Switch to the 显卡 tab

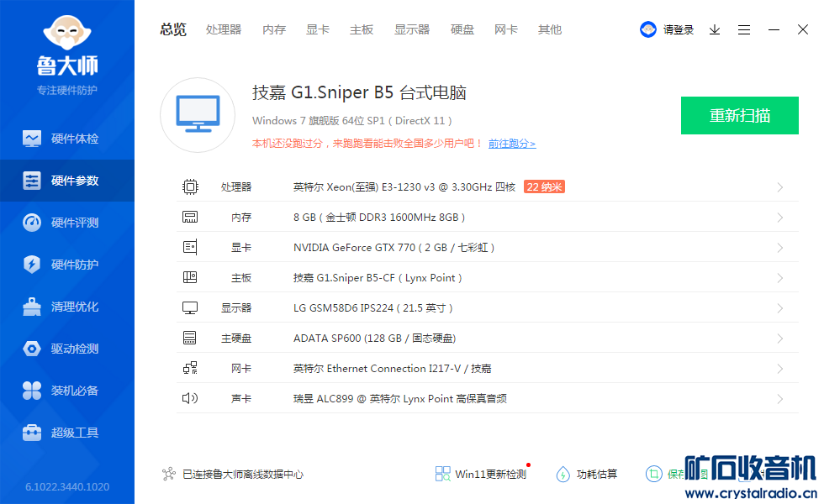click(x=318, y=29)
